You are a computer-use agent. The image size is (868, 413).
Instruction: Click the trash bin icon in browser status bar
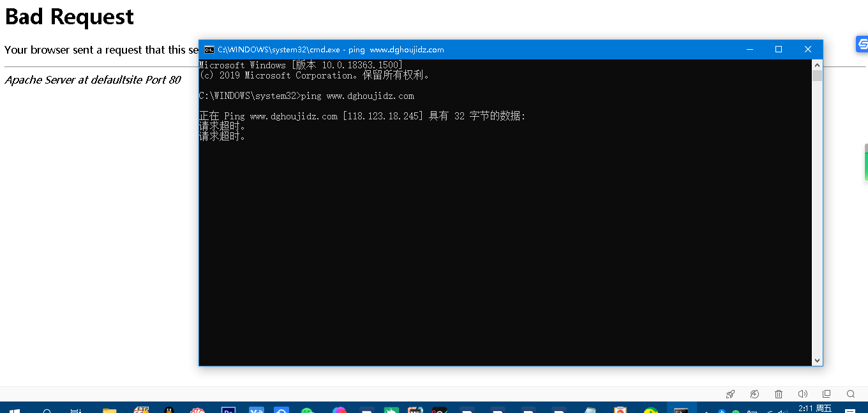(779, 394)
